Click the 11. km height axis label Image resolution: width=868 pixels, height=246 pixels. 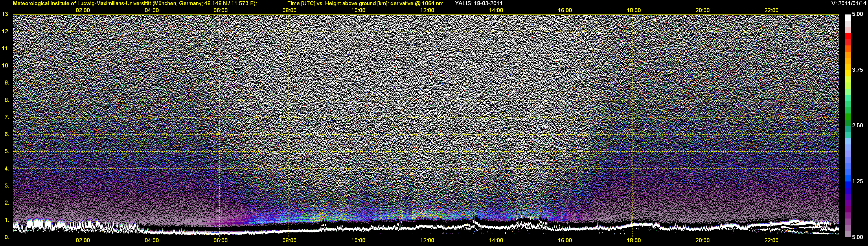5,49
